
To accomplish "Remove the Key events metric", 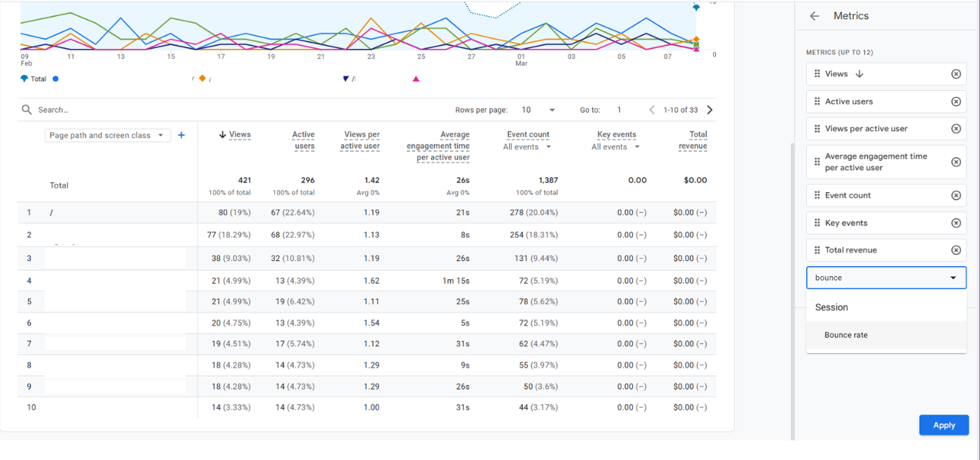I will tap(955, 222).
